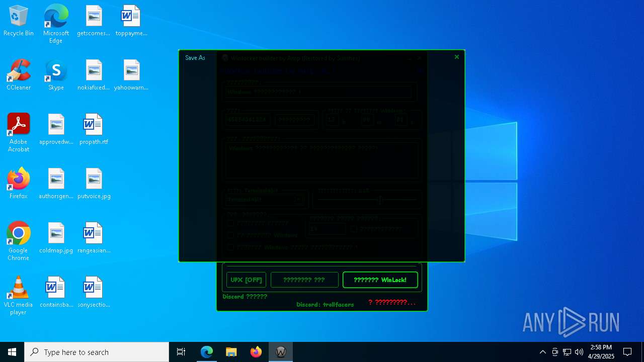Click the taskbar search box
Screen dimensions: 644x362
(97, 352)
